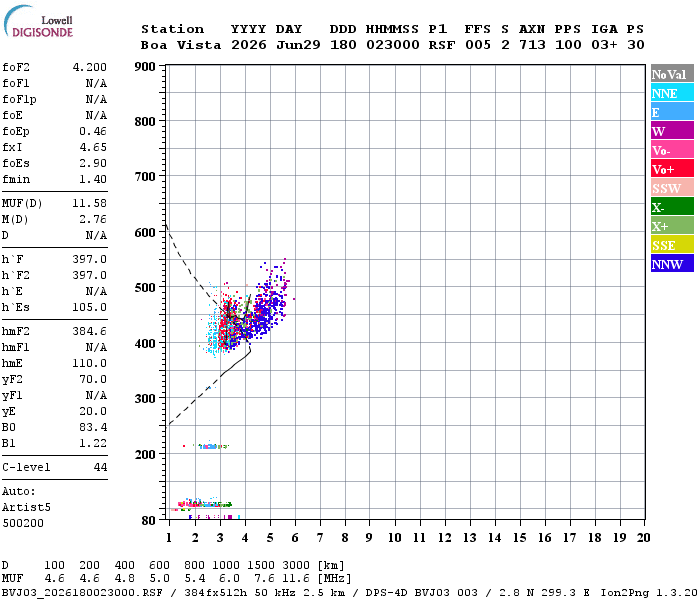700x600 pixels.
Task: Click the W purple legend swatch
Action: pos(672,131)
